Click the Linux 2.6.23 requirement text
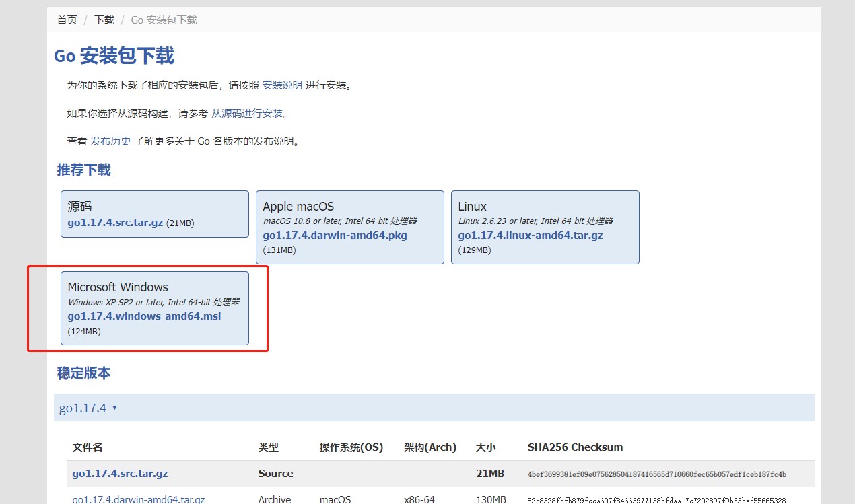This screenshot has height=504, width=855. tap(536, 221)
